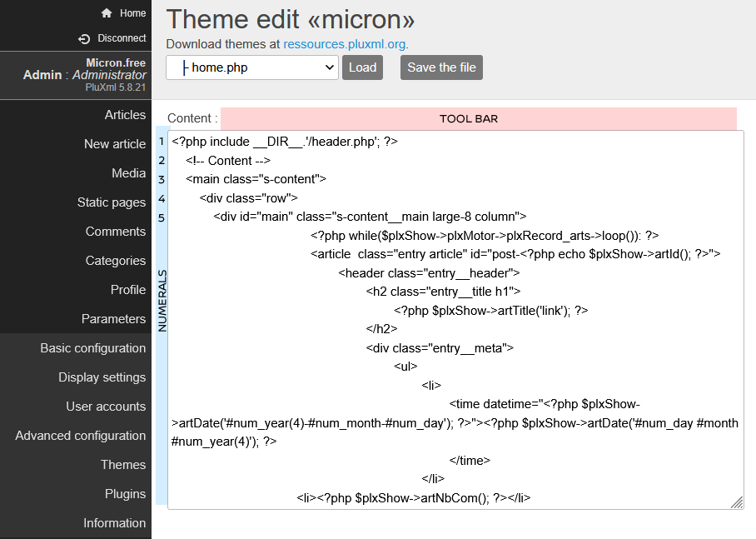Open the home.php file dropdown
The height and width of the screenshot is (539, 756).
[x=251, y=67]
